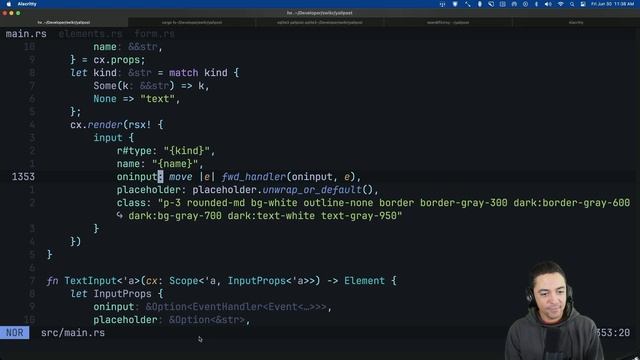Click the soft-wrap indicator arrow

[120, 216]
